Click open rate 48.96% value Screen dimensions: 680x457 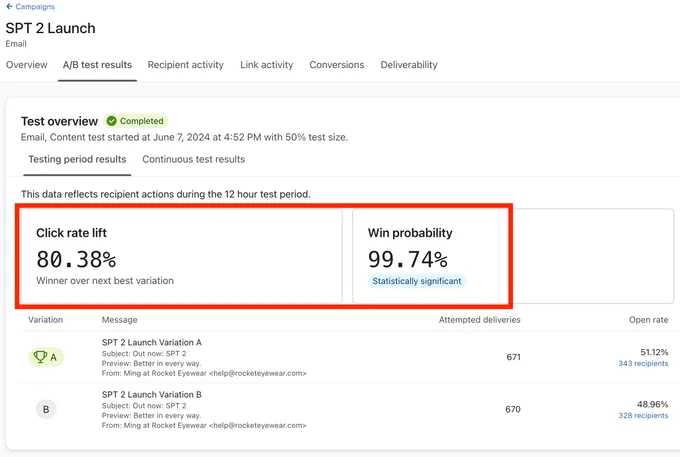pos(653,404)
